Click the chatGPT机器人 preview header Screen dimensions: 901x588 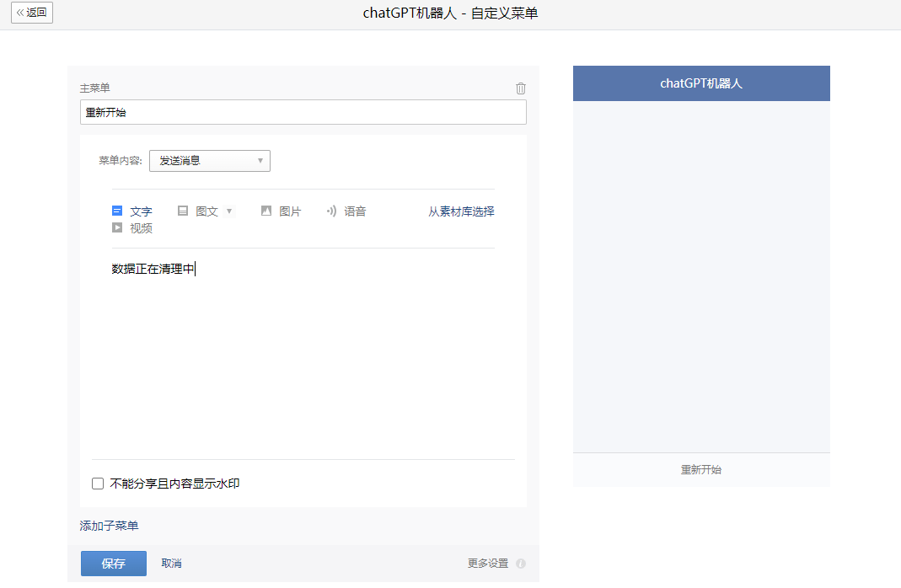701,83
